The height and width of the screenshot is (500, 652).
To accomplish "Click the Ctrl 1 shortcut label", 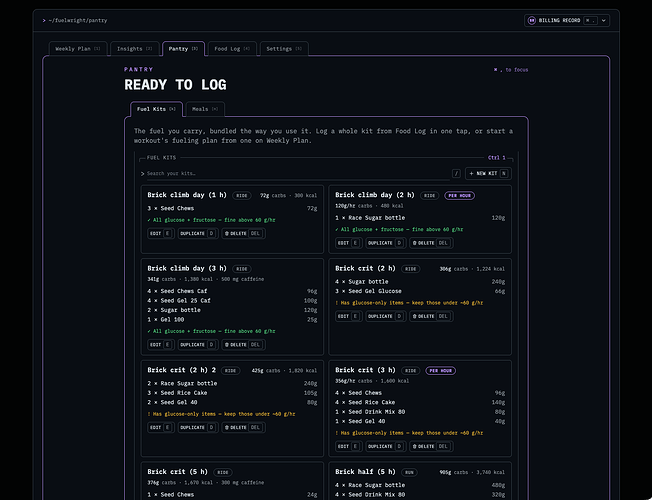I will 496,158.
